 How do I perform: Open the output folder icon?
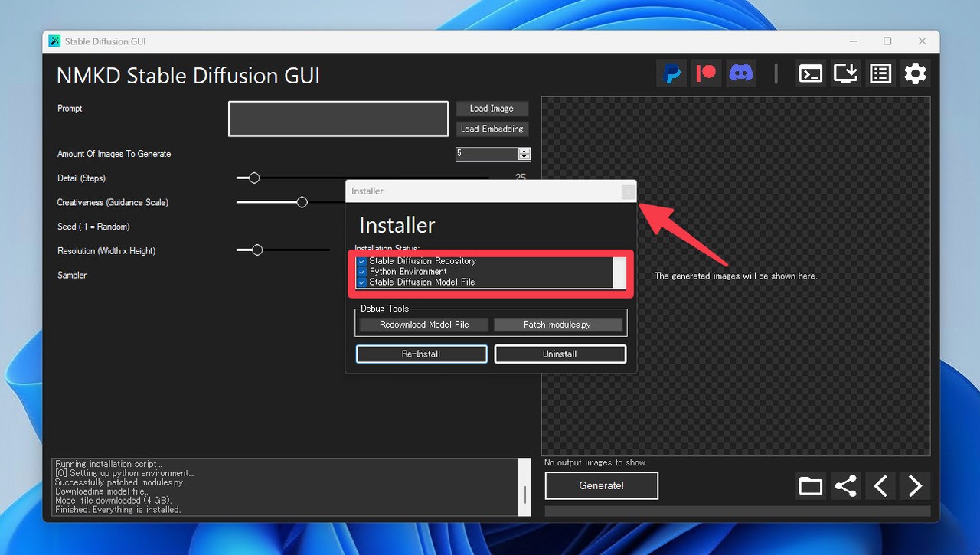[x=810, y=485]
